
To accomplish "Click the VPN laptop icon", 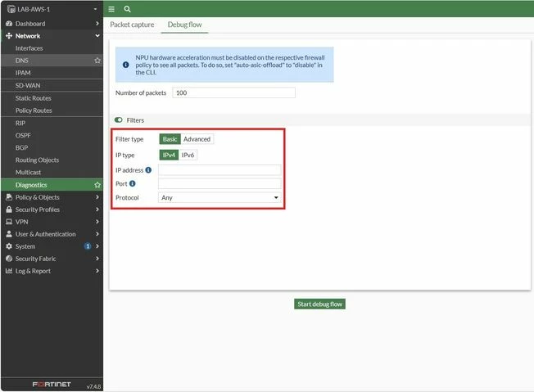I will (9, 222).
